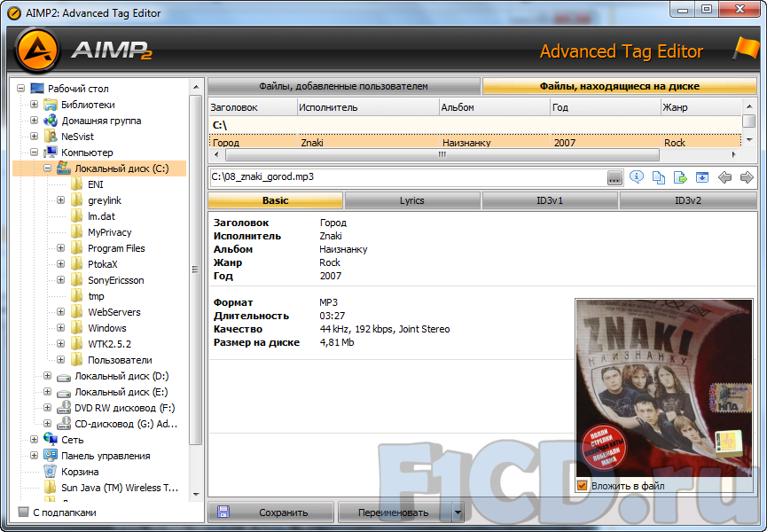
Task: Open the Basic tab
Action: pos(276,200)
